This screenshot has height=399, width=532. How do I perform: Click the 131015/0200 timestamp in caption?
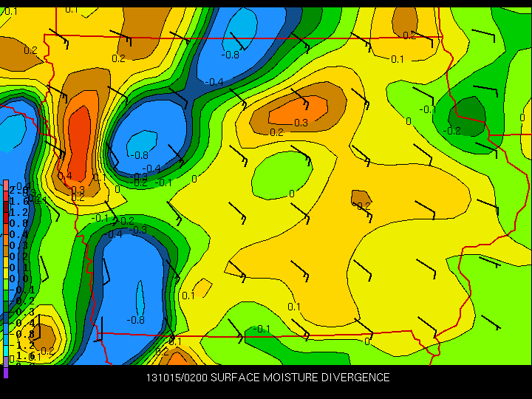pos(176,378)
